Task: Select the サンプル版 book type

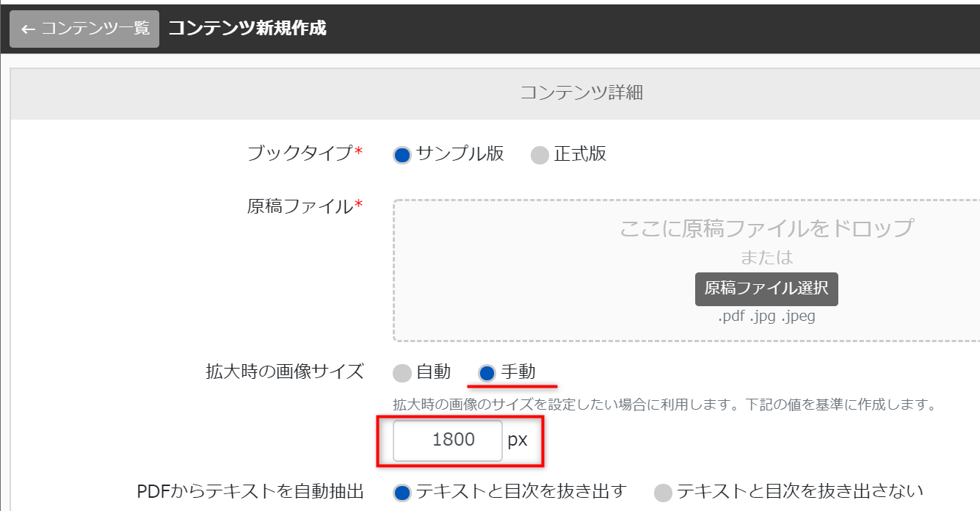Action: 402,155
